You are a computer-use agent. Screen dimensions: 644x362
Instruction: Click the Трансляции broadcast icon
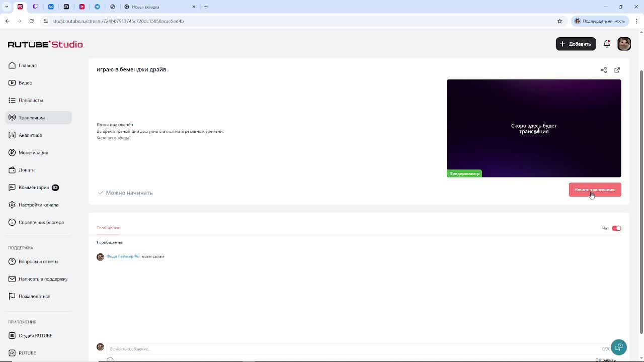coord(12,118)
